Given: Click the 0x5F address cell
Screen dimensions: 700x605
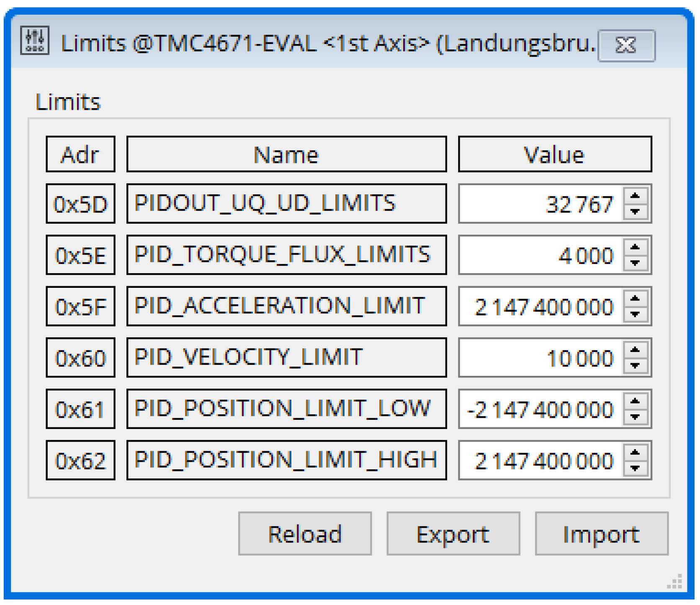Looking at the screenshot, I should tap(80, 306).
